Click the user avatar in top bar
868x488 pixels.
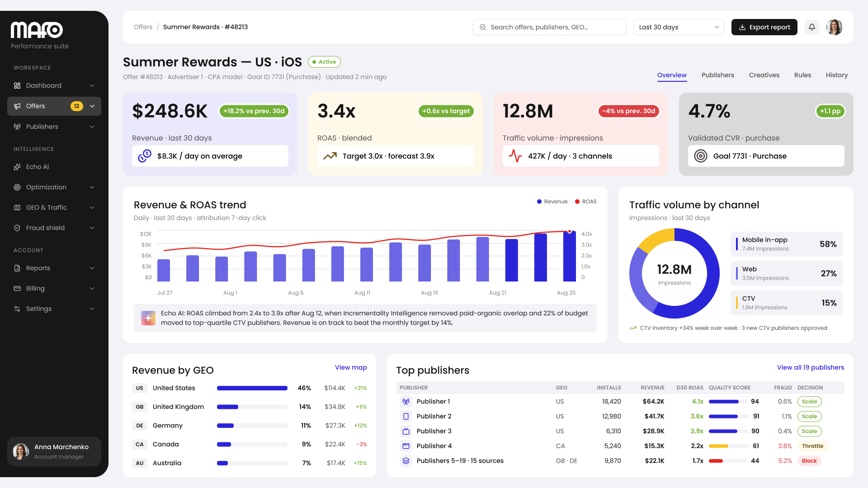[x=835, y=27]
